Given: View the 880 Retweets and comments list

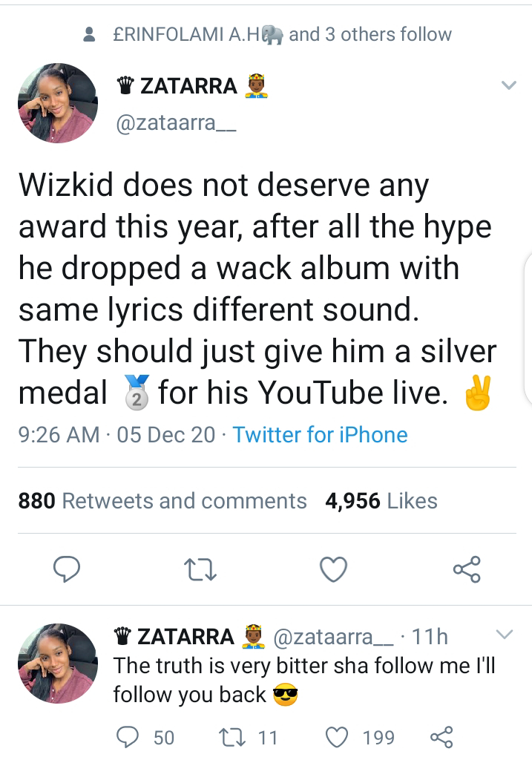Looking at the screenshot, I should 162,501.
